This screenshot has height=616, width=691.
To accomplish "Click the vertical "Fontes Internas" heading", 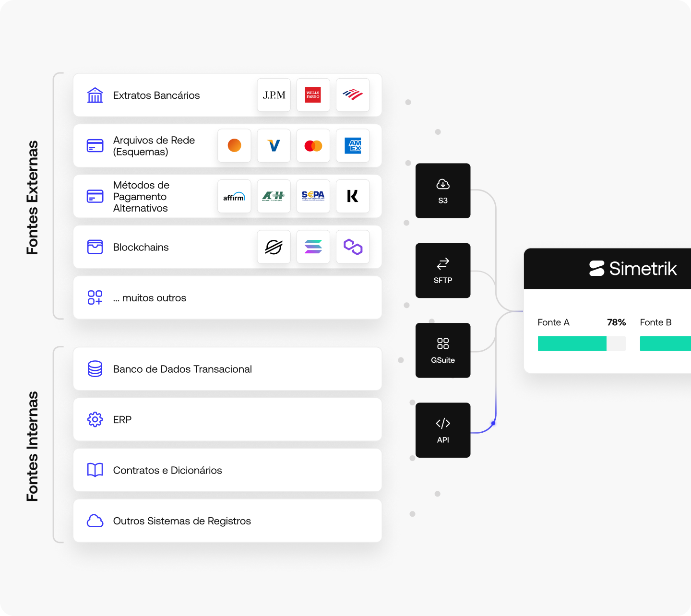I will pyautogui.click(x=32, y=447).
